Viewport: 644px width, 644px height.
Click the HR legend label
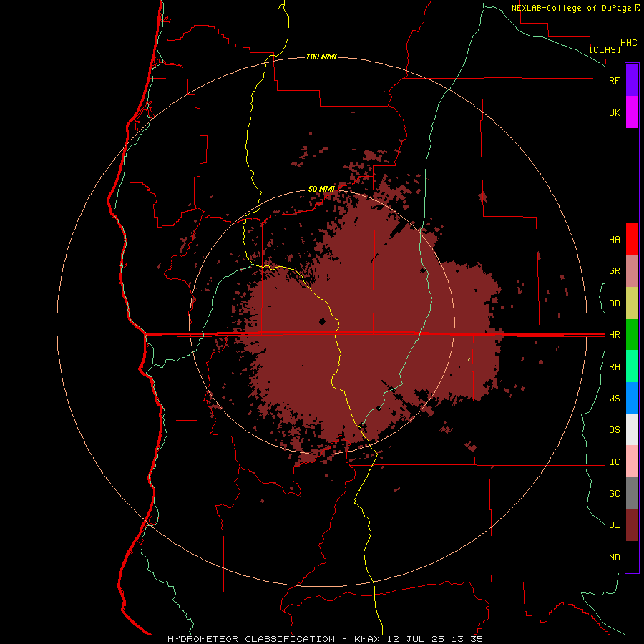click(x=614, y=335)
